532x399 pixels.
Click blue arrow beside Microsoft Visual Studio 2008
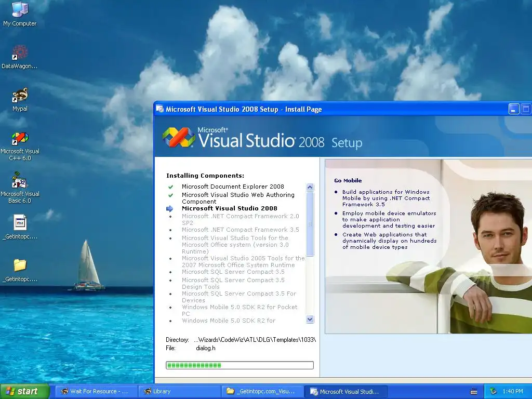170,209
